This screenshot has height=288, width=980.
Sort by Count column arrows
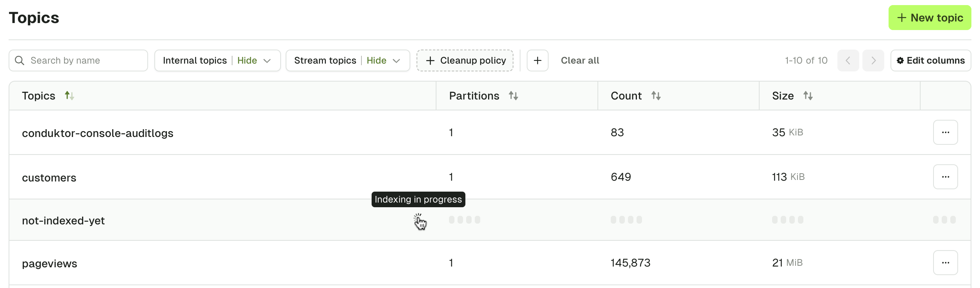656,96
